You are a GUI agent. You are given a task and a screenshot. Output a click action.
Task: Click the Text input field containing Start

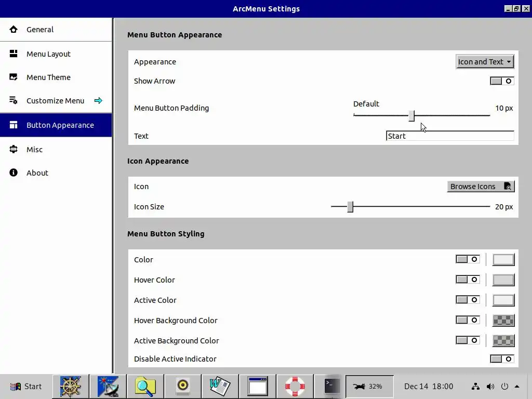450,136
